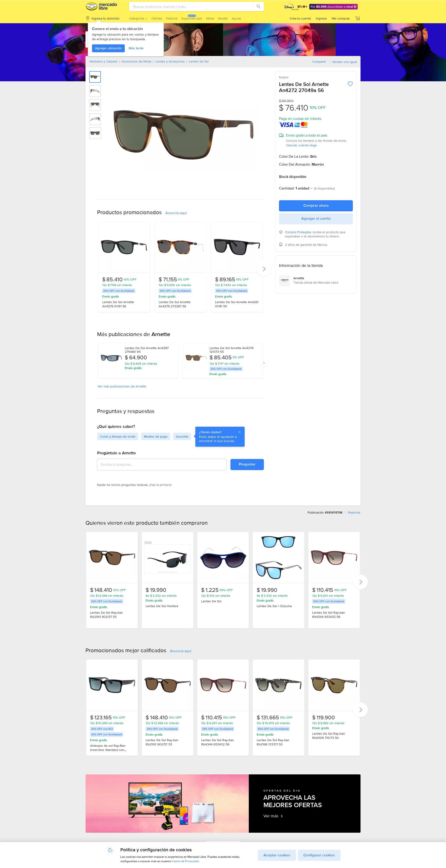Image resolution: width=446 pixels, height=868 pixels.
Task: Open the Ayuda navigation item
Action: tap(236, 19)
